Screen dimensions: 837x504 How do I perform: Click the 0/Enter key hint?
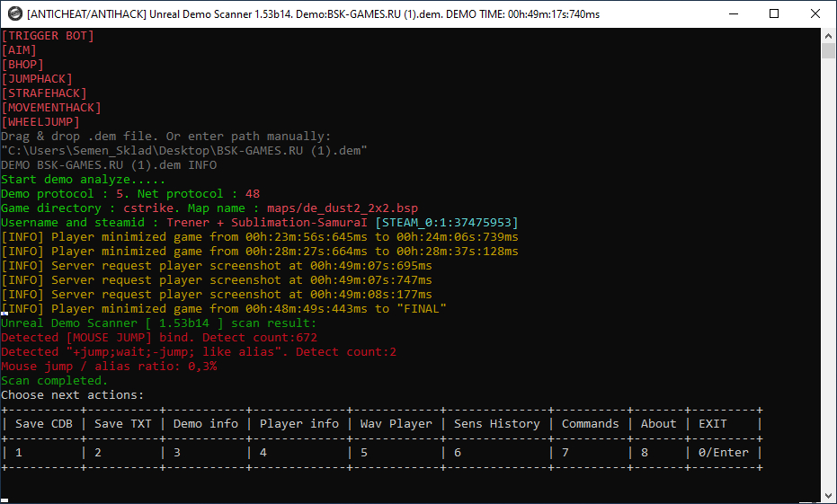point(724,453)
